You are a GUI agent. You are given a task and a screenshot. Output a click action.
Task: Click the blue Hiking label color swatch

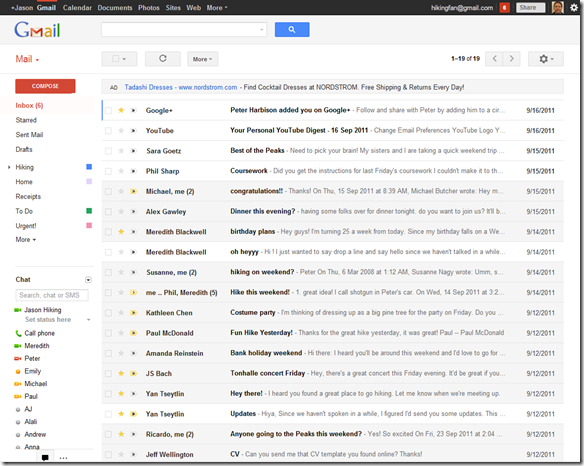click(89, 167)
